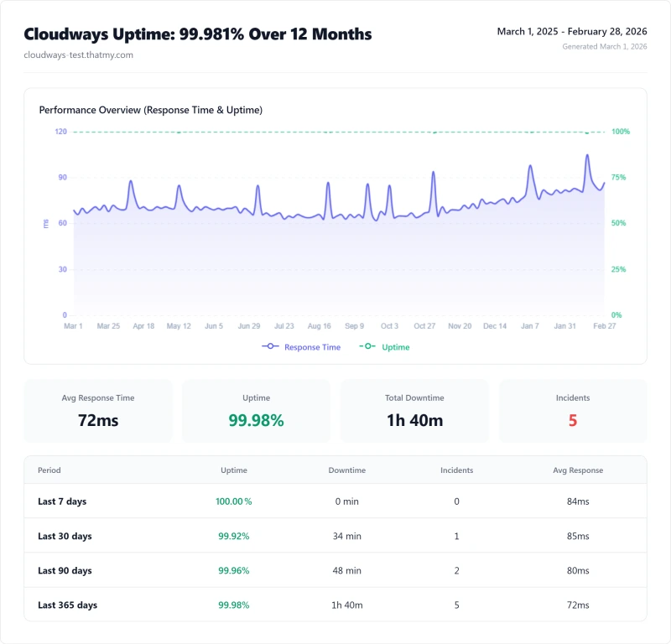Select the Last 90 days row label
671x644 pixels.
(65, 570)
